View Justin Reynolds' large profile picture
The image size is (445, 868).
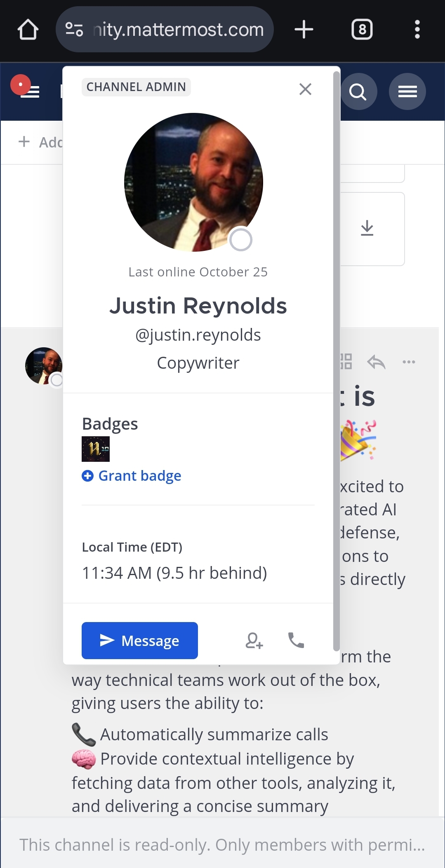[x=193, y=182]
